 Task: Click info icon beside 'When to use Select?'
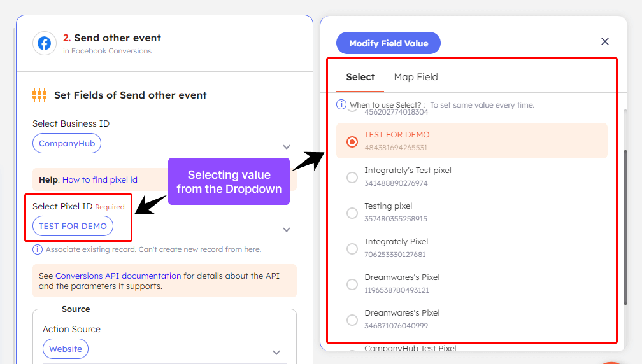tap(341, 104)
